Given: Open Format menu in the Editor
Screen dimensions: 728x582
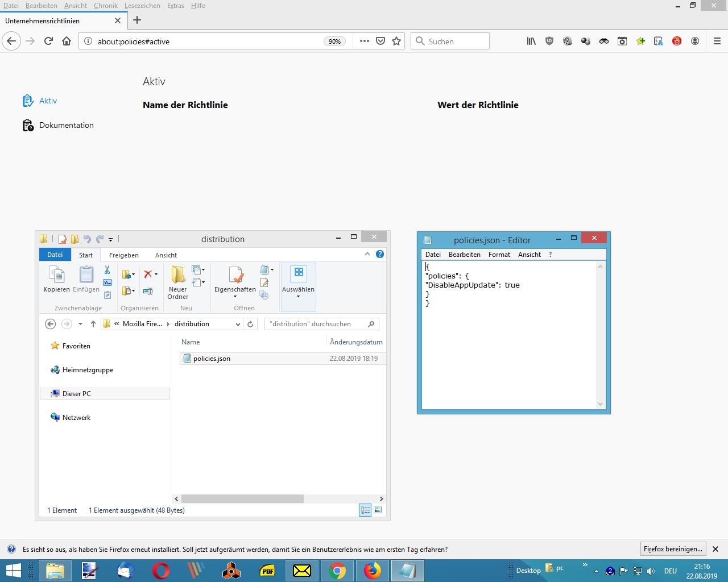Looking at the screenshot, I should pos(499,255).
